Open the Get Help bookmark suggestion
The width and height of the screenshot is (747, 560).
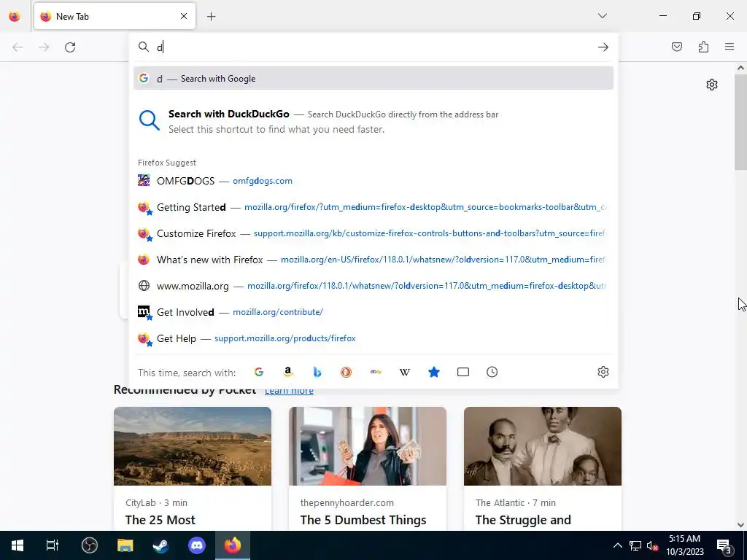point(373,338)
